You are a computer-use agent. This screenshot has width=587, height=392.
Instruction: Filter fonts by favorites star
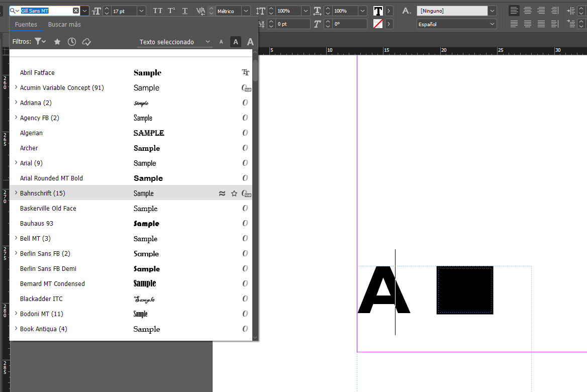tap(57, 42)
